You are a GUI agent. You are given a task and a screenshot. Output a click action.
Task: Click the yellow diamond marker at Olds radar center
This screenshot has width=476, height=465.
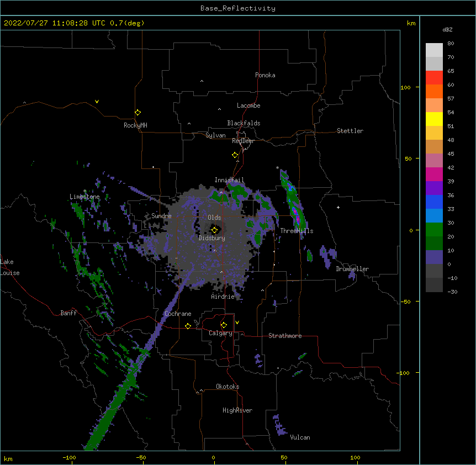214,230
